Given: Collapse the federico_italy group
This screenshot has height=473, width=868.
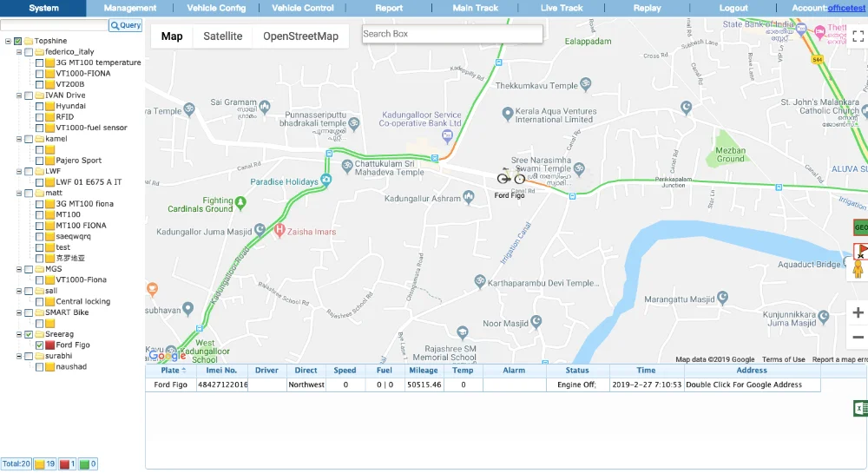Looking at the screenshot, I should click(19, 52).
